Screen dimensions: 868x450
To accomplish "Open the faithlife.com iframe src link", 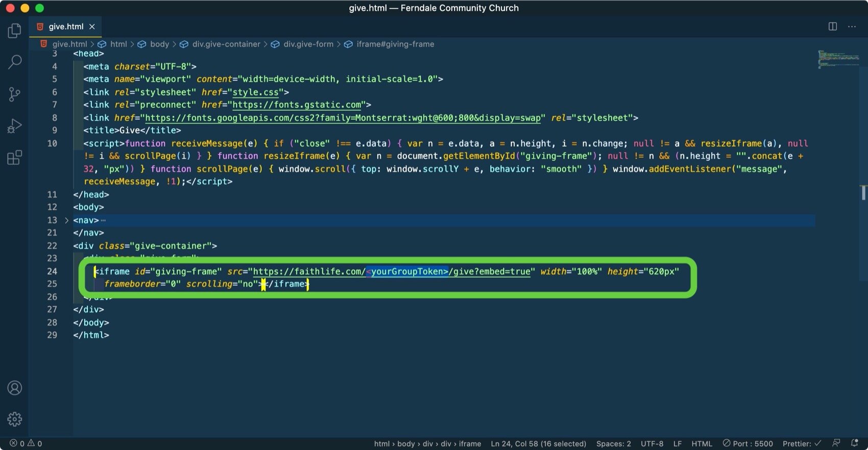I will pos(392,271).
